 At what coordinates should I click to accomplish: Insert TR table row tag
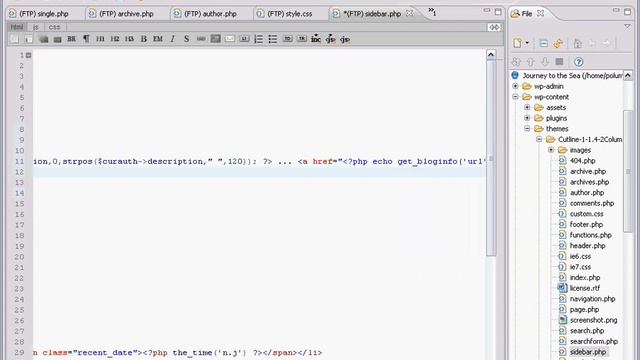[x=302, y=39]
